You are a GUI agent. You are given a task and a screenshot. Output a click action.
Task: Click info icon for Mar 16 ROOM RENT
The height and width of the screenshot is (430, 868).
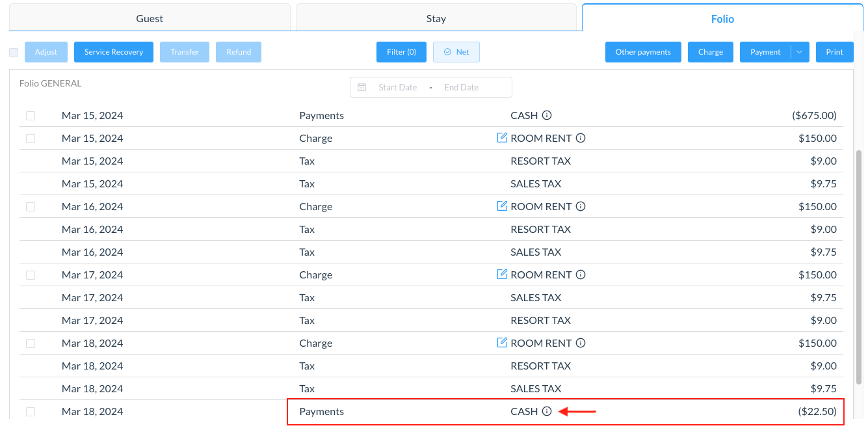[x=581, y=206]
